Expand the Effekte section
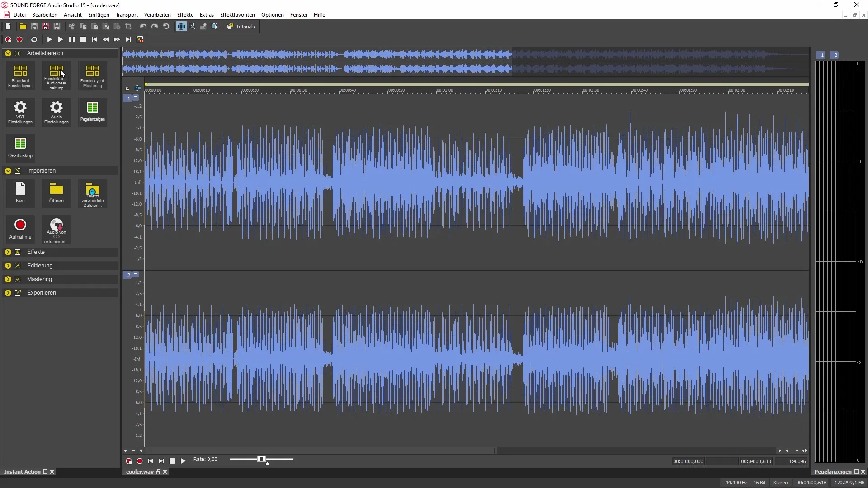This screenshot has height=488, width=868. (x=8, y=251)
